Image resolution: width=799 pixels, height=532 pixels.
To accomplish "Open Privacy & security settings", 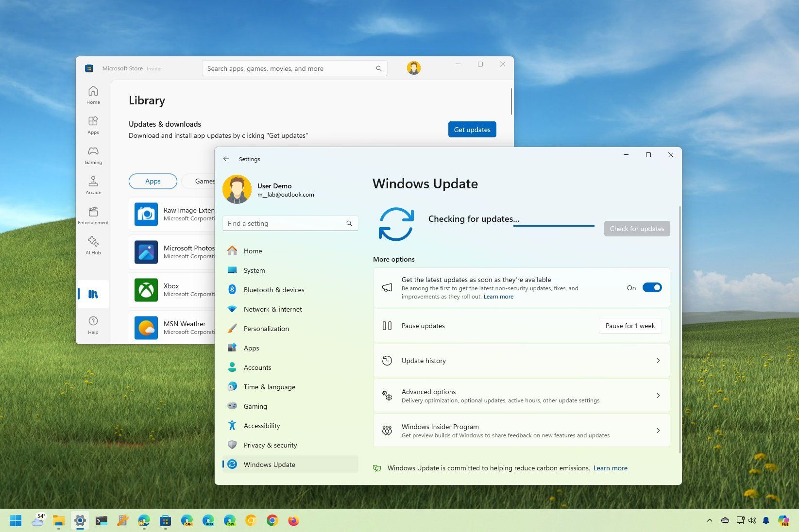I will tap(270, 445).
